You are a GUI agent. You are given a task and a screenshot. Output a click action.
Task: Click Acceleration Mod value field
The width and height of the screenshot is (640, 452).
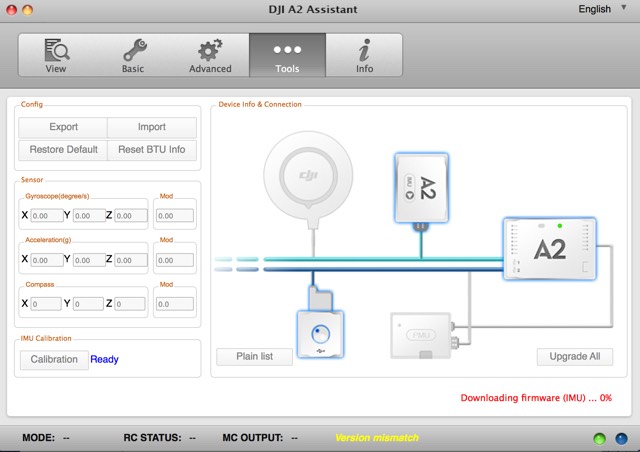(175, 260)
